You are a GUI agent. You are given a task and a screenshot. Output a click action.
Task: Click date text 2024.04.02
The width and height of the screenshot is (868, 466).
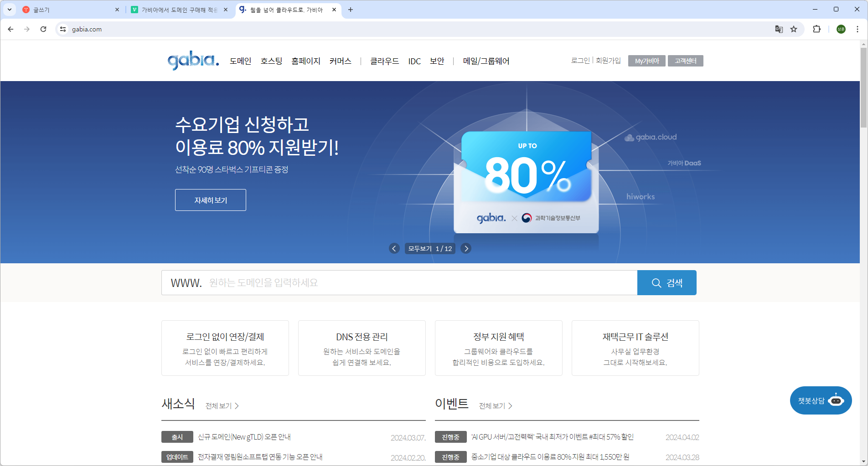coord(682,437)
